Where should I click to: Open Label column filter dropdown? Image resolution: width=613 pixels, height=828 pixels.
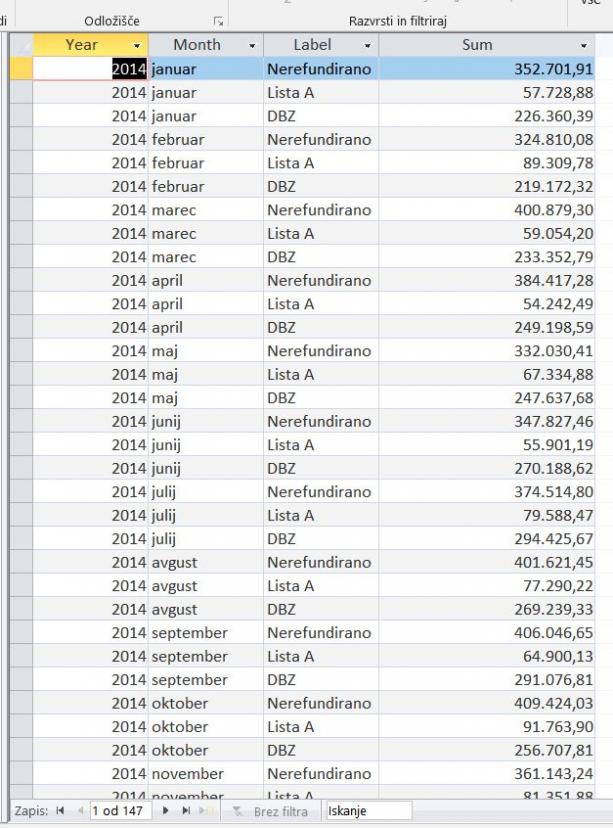point(367,46)
